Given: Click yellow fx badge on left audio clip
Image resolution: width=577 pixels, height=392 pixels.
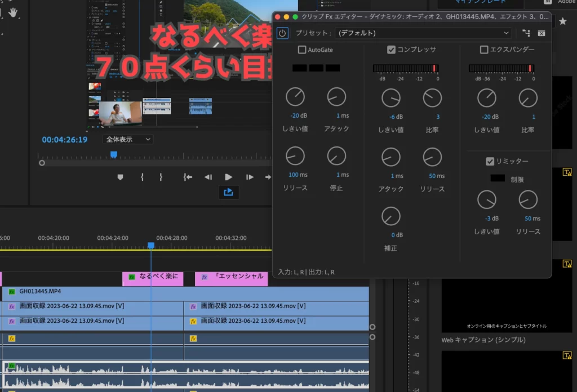Looking at the screenshot, I should pyautogui.click(x=12, y=338).
